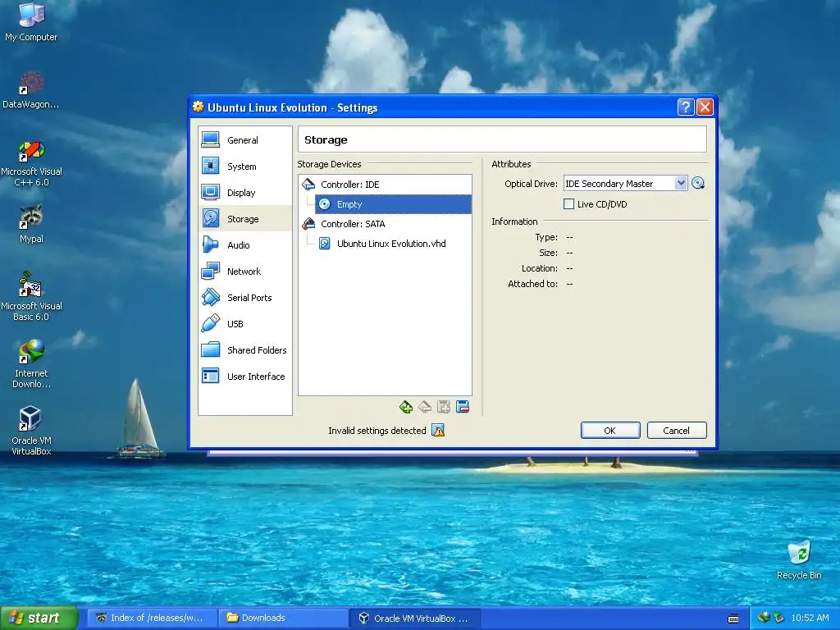
Task: Click the choose optical disk file icon
Action: [x=698, y=183]
